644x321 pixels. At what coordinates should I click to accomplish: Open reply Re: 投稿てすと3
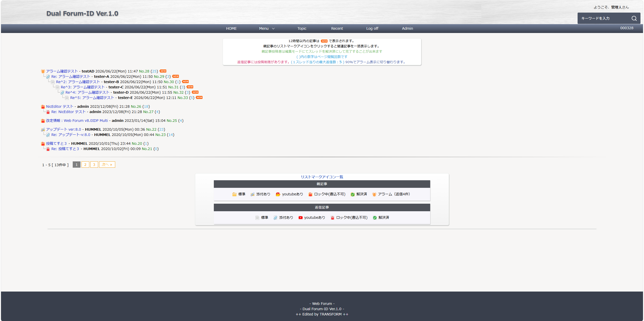click(65, 149)
